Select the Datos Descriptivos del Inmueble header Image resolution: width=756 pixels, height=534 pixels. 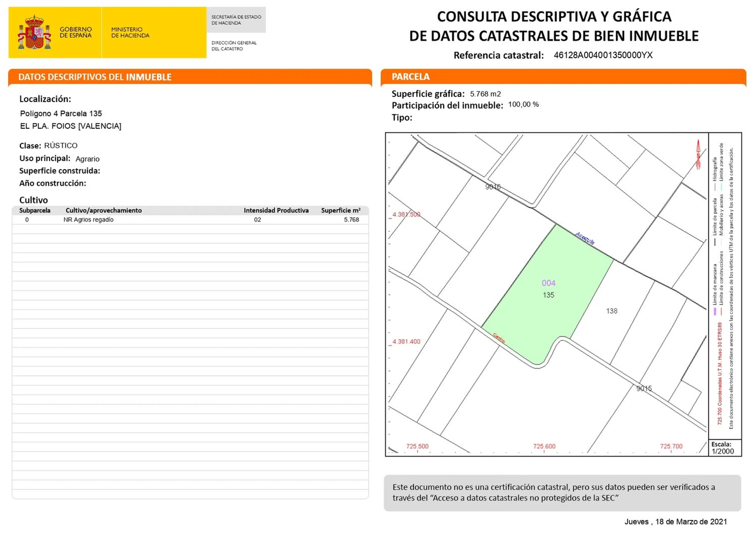point(95,77)
